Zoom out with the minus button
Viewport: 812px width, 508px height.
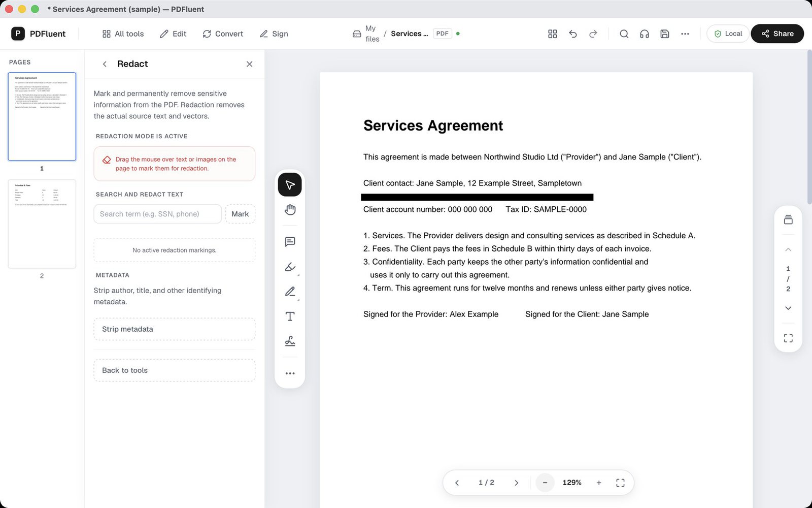click(545, 483)
